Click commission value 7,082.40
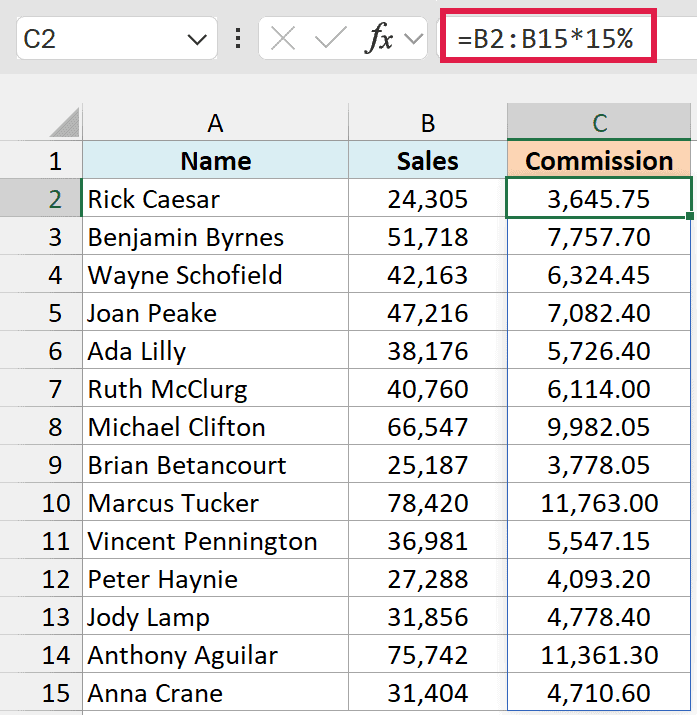The height and width of the screenshot is (715, 697). click(599, 312)
